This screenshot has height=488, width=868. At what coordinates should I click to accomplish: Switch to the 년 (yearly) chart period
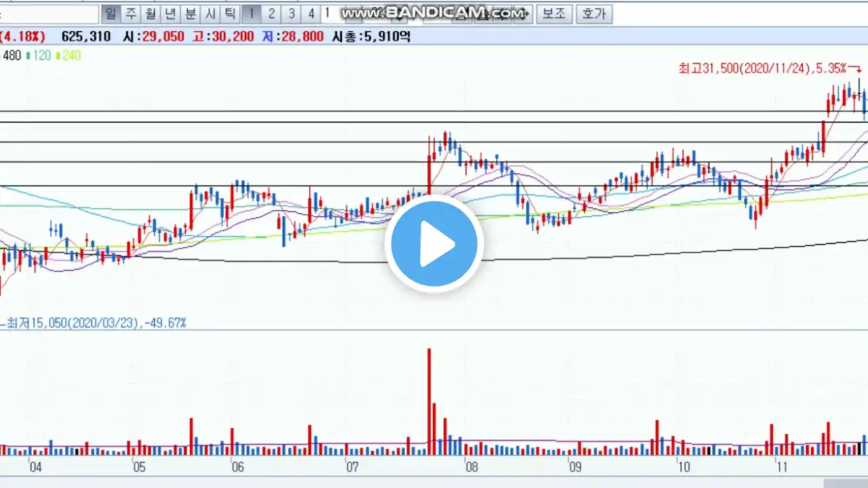click(171, 14)
